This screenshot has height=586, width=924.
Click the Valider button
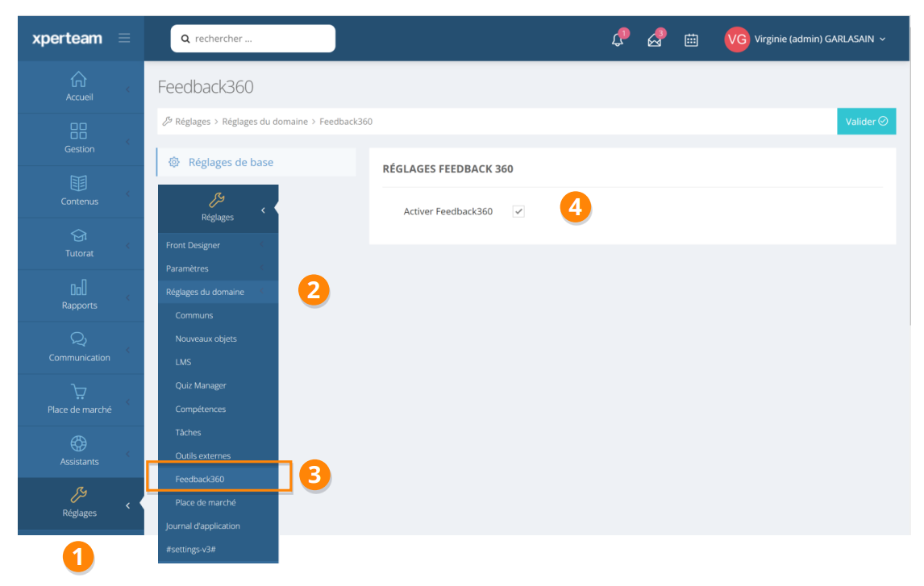866,121
